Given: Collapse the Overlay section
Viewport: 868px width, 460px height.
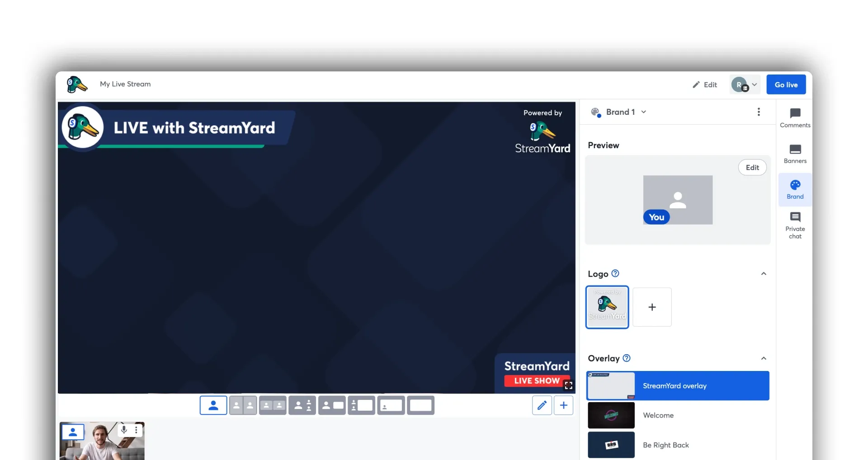Looking at the screenshot, I should point(764,358).
